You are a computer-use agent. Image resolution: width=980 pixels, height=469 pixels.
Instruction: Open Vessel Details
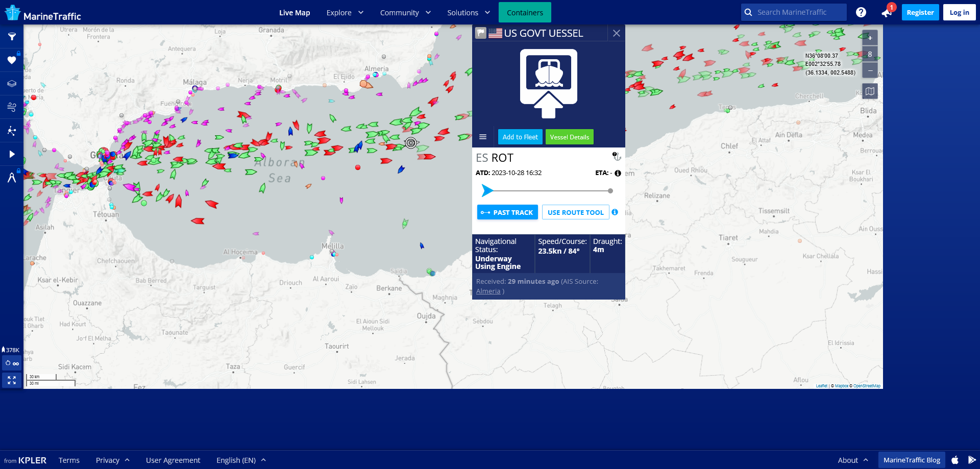click(x=569, y=137)
